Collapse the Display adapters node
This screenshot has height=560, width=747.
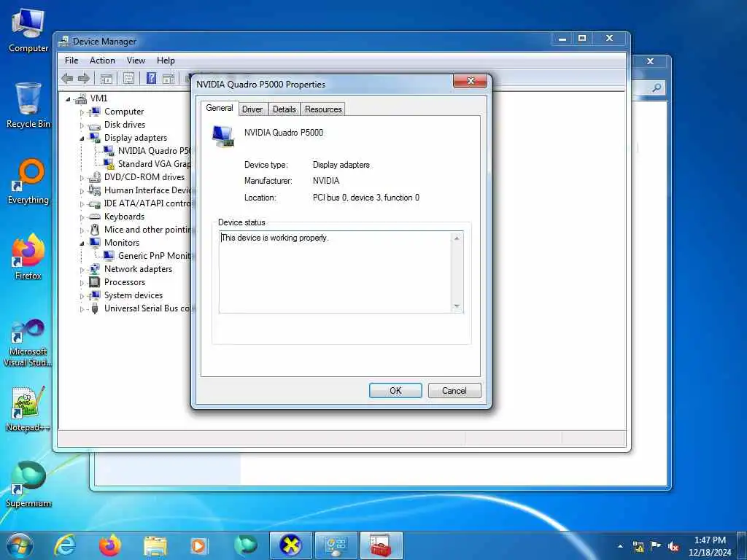pyautogui.click(x=82, y=139)
